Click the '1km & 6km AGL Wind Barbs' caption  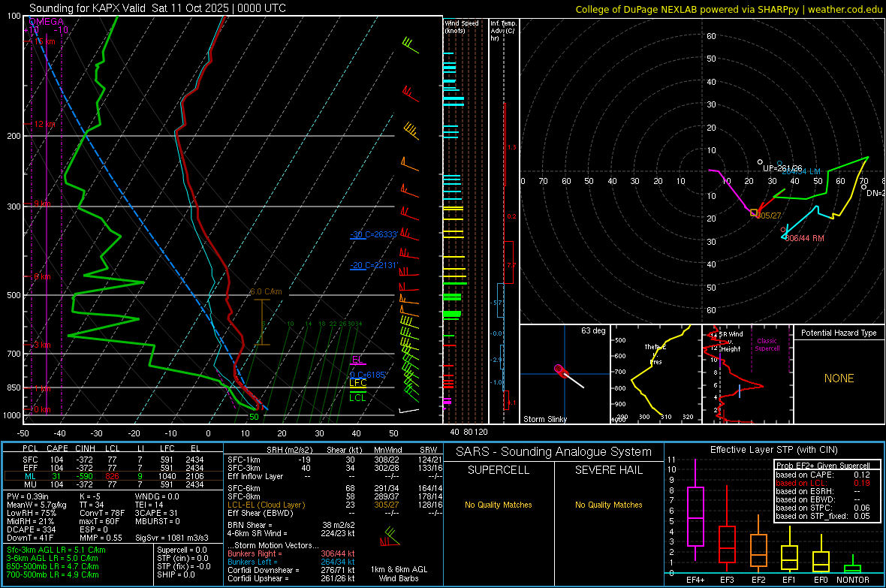click(399, 574)
